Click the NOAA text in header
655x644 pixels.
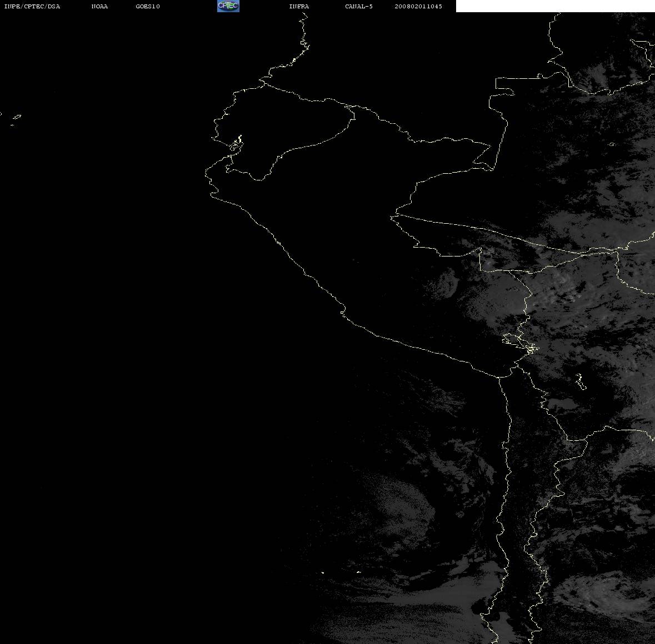99,6
